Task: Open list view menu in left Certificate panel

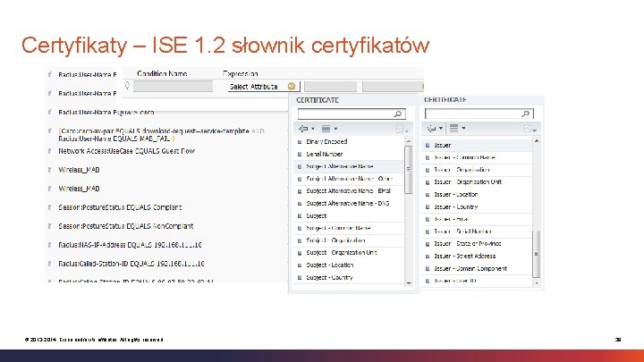Action: pyautogui.click(x=329, y=129)
